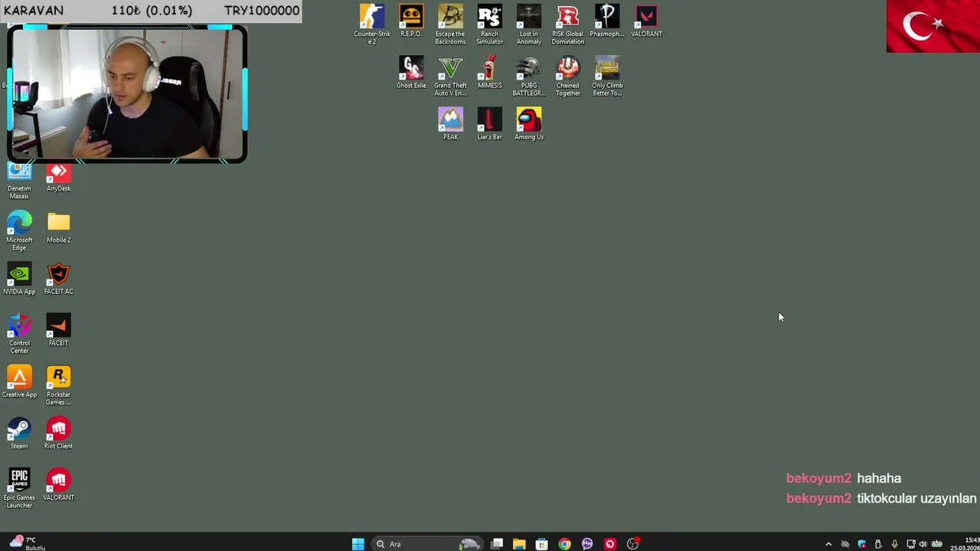
Task: Open Google Chrome from the taskbar
Action: pos(564,544)
